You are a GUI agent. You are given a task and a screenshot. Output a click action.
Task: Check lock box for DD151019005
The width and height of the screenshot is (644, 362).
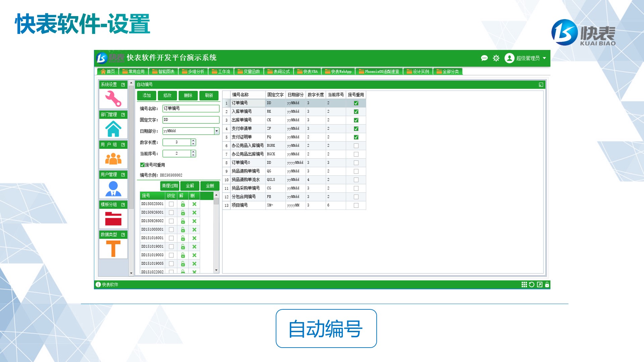[x=171, y=264]
